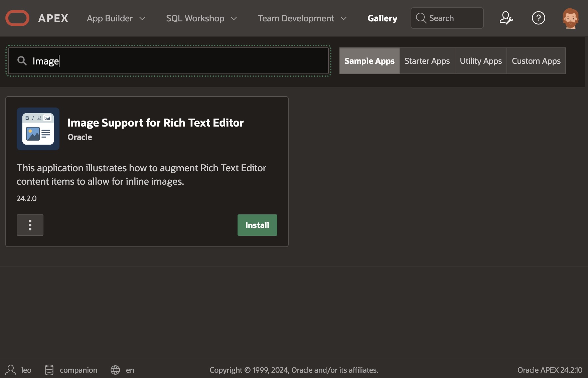This screenshot has width=588, height=378.
Task: Click the magnifier icon in header Search
Action: click(421, 18)
